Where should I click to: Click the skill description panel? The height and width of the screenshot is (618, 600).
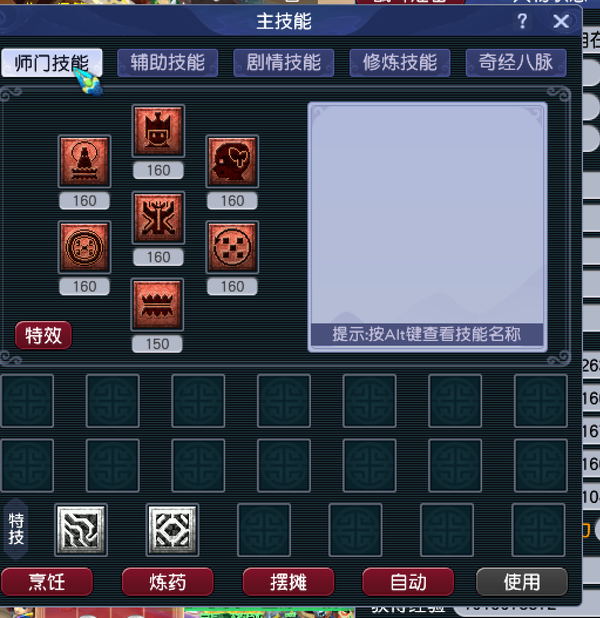(x=427, y=227)
